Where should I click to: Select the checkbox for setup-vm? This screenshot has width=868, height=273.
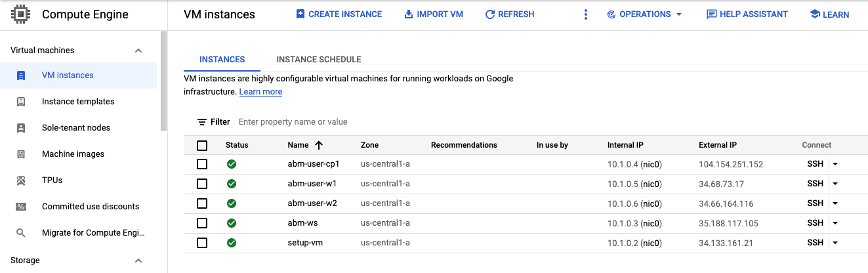(202, 243)
